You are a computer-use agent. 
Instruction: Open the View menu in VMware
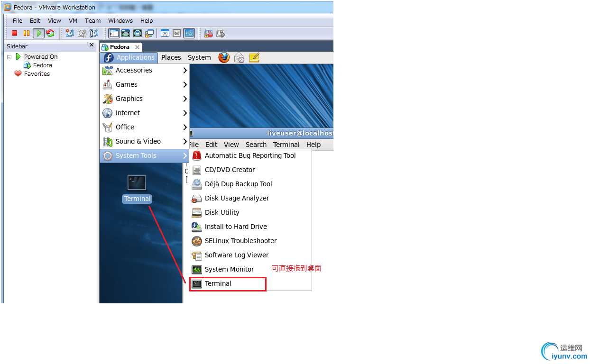tap(55, 21)
